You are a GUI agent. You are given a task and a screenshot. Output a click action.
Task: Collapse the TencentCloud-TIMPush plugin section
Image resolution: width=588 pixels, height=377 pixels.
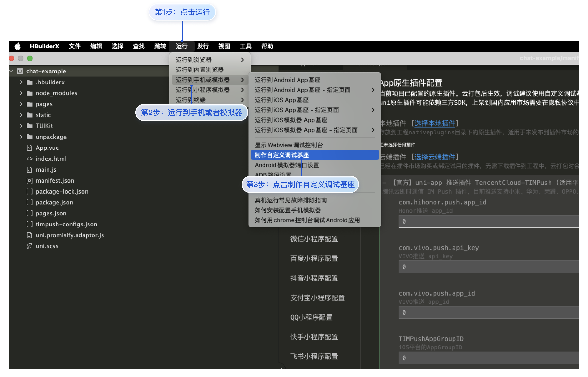(384, 183)
